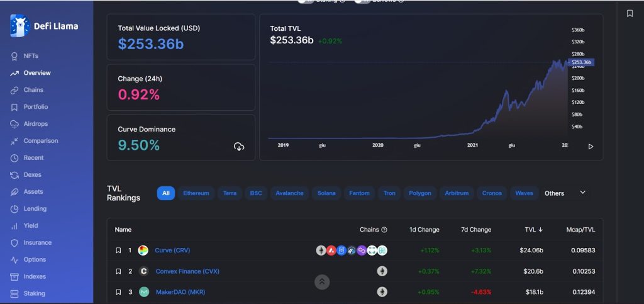Screen dimensions: 644x304
Task: Click the MakerDAO logo
Action: [143, 292]
